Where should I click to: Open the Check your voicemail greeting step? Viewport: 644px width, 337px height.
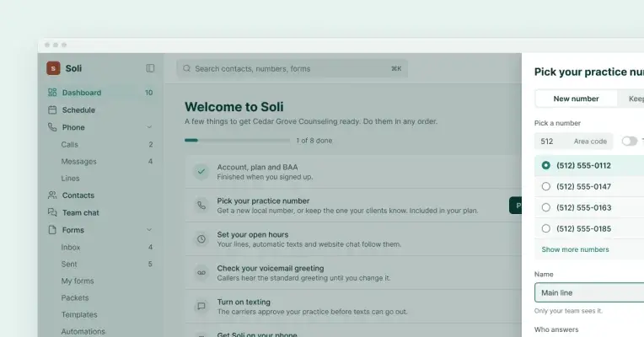coord(353,273)
